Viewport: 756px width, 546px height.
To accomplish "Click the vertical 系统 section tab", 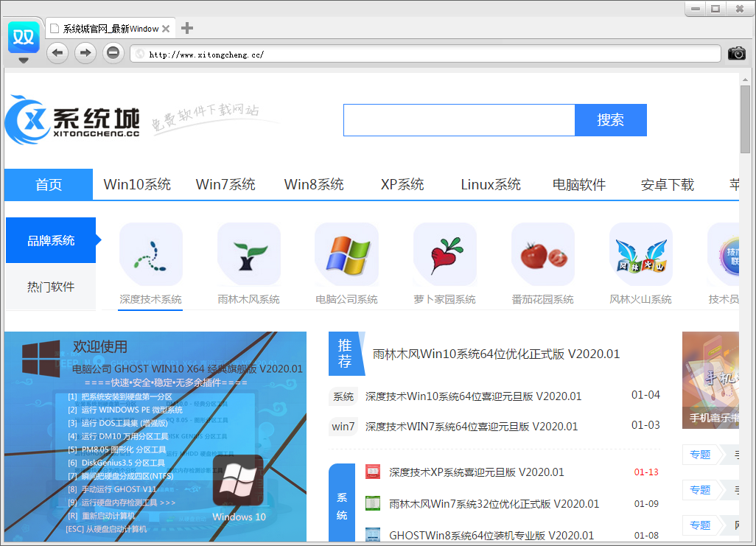I will coord(342,503).
